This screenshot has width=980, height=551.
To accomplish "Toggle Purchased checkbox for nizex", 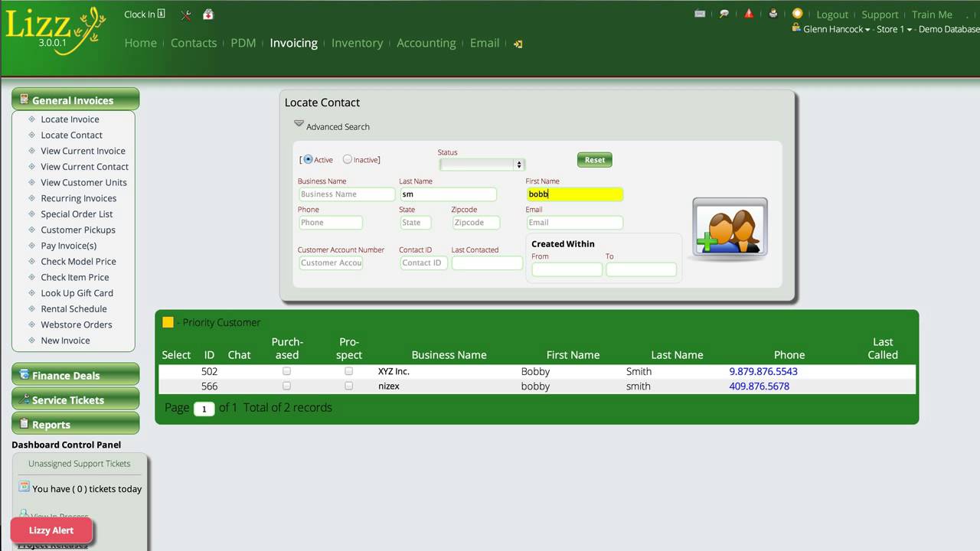I will click(286, 386).
